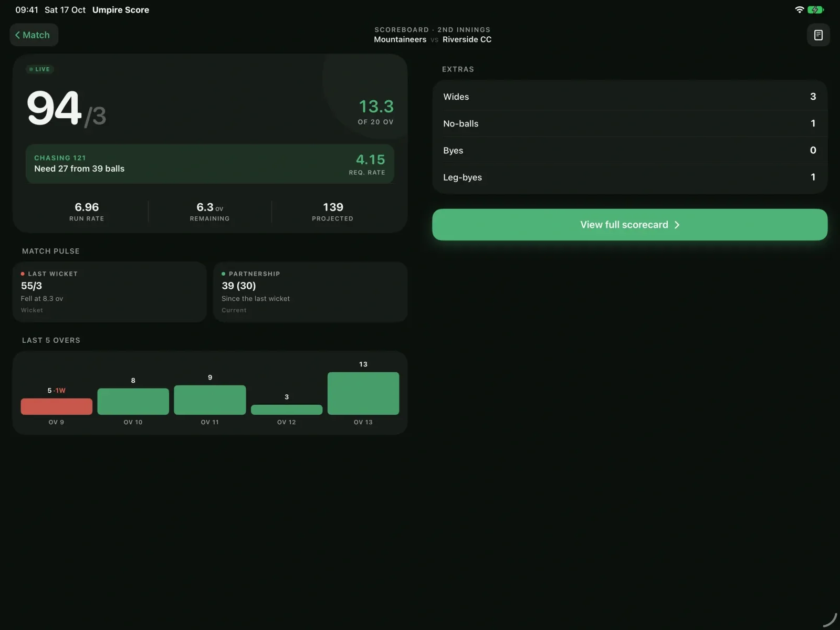Tap the Mountaineers team name
The height and width of the screenshot is (630, 840).
pos(400,39)
